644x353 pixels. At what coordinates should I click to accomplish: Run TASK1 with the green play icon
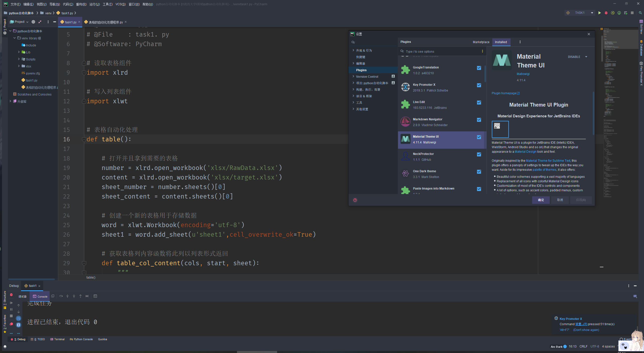(x=600, y=13)
